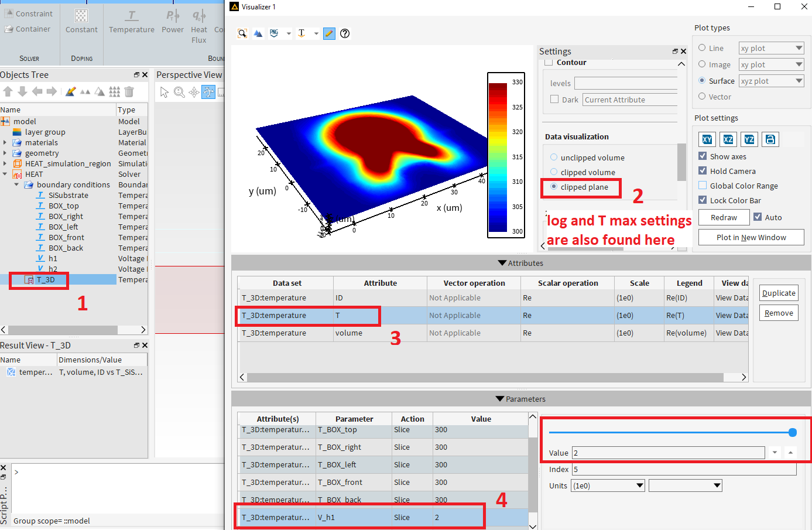Click the contour levels input field
Viewport: 812px width, 530px height.
click(x=626, y=83)
